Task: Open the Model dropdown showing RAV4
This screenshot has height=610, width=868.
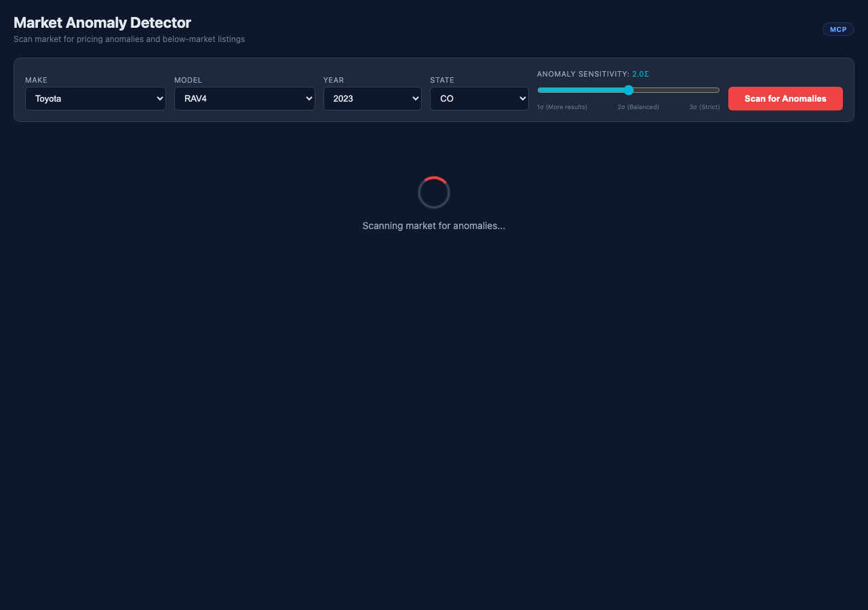Action: (244, 98)
